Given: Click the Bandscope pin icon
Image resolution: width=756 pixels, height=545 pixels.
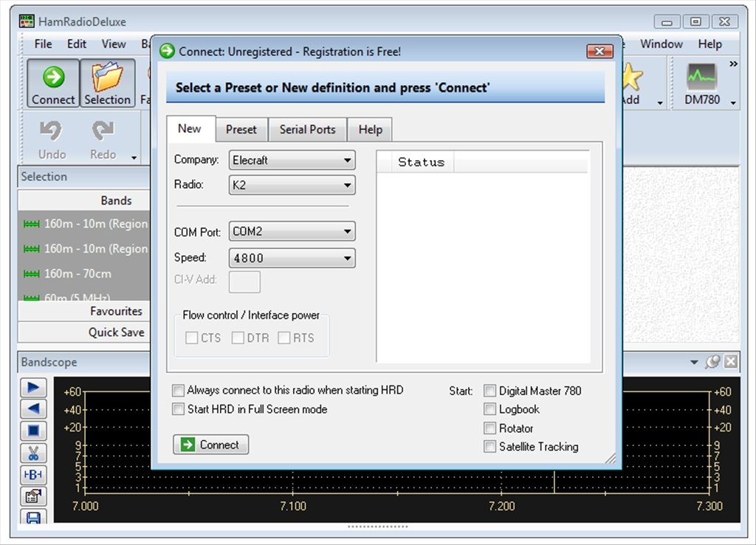Looking at the screenshot, I should click(712, 362).
